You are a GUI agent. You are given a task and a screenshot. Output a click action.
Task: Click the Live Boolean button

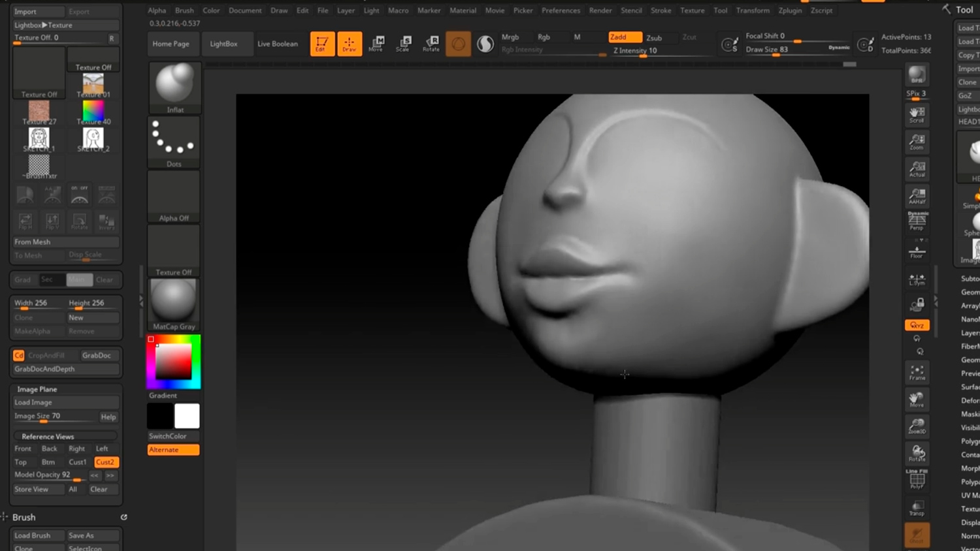click(x=278, y=44)
